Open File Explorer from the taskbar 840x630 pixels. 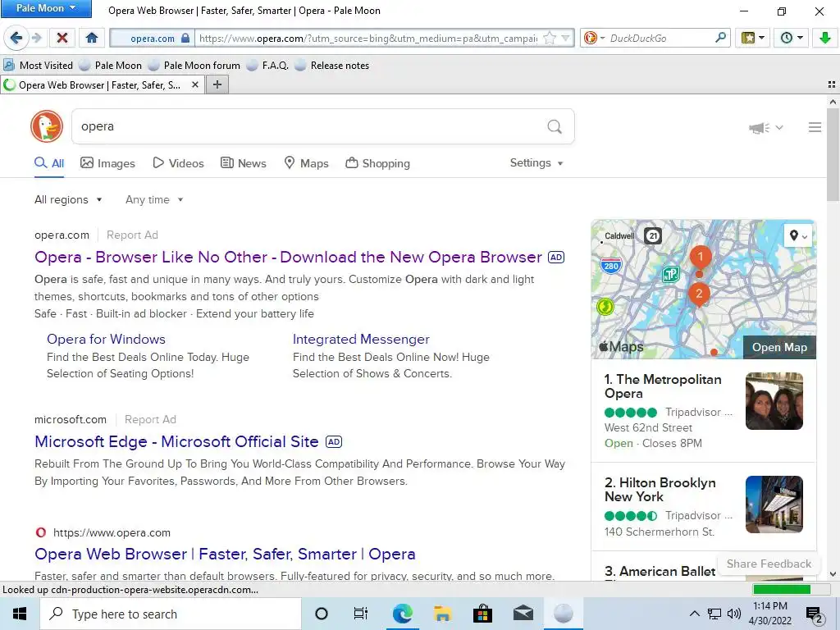pyautogui.click(x=442, y=614)
